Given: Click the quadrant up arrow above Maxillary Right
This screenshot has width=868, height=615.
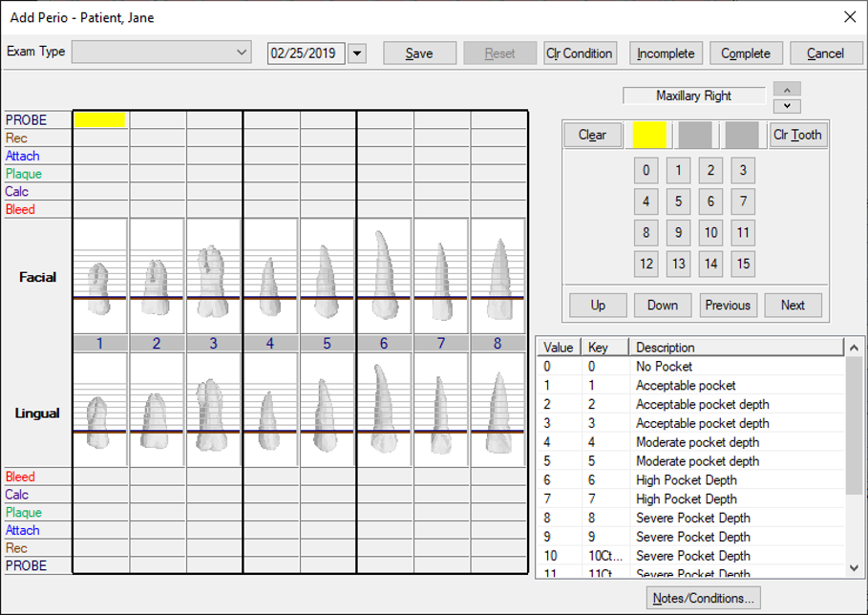Looking at the screenshot, I should (x=787, y=89).
